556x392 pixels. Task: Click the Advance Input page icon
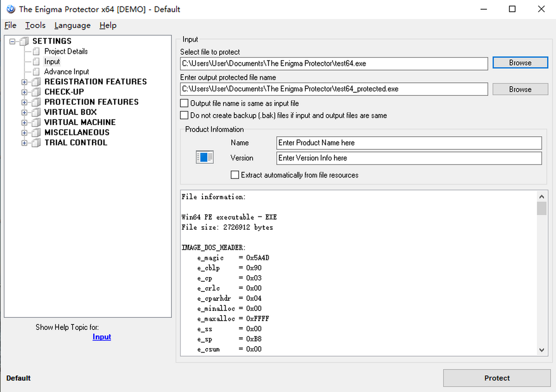click(36, 72)
